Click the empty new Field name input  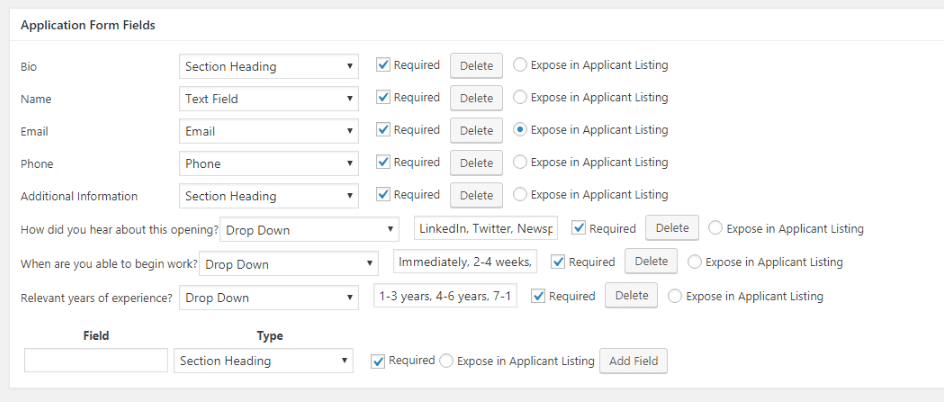(x=96, y=360)
